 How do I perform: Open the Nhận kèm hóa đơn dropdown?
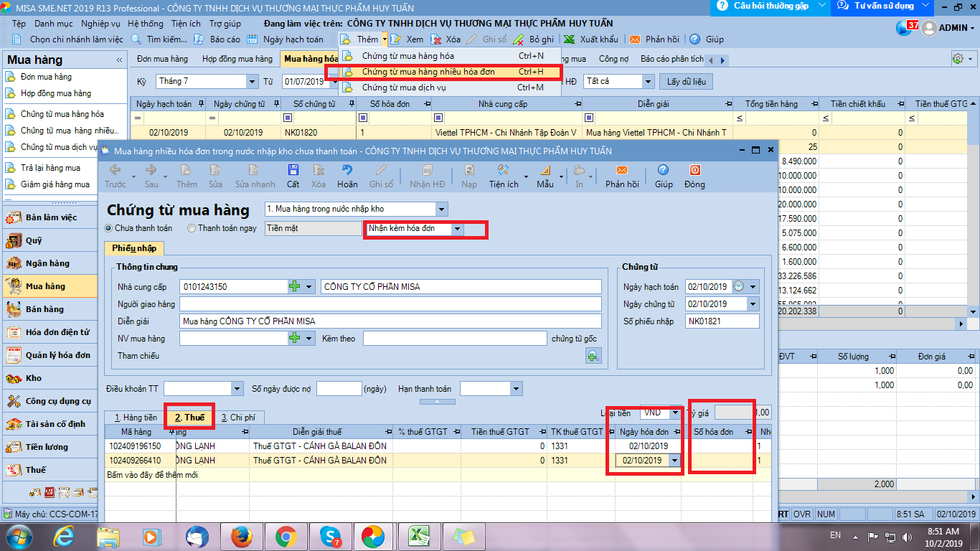[457, 229]
